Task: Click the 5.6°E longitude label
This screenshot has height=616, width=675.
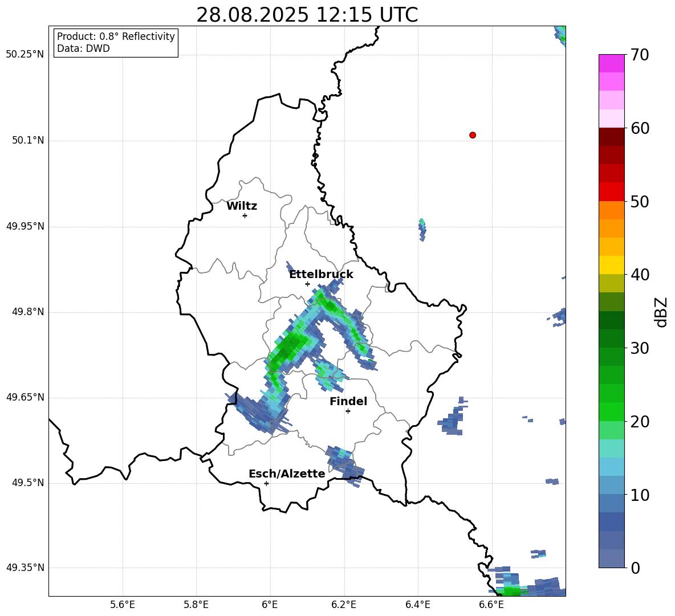Action: (123, 605)
